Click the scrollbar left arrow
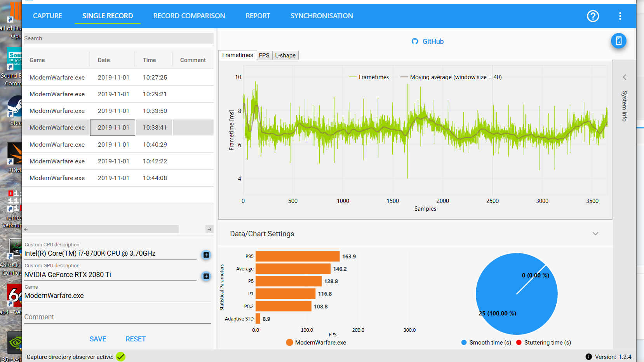The height and width of the screenshot is (362, 644). [x=26, y=229]
